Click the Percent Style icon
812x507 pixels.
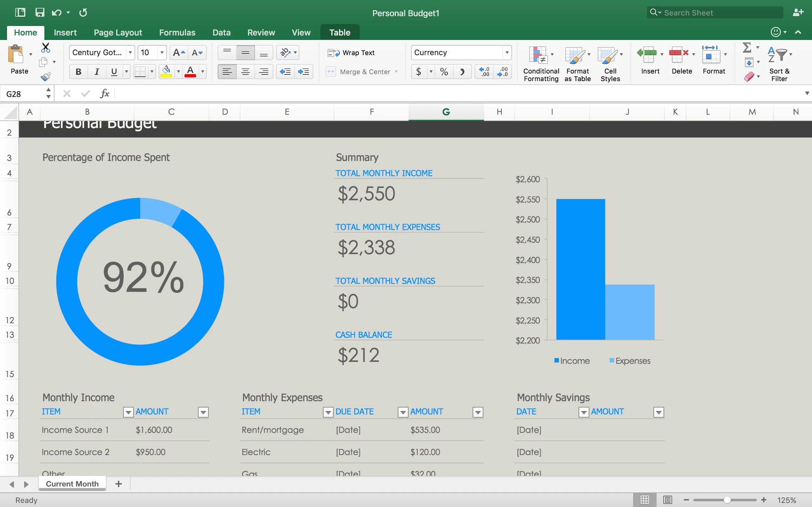[x=444, y=72]
